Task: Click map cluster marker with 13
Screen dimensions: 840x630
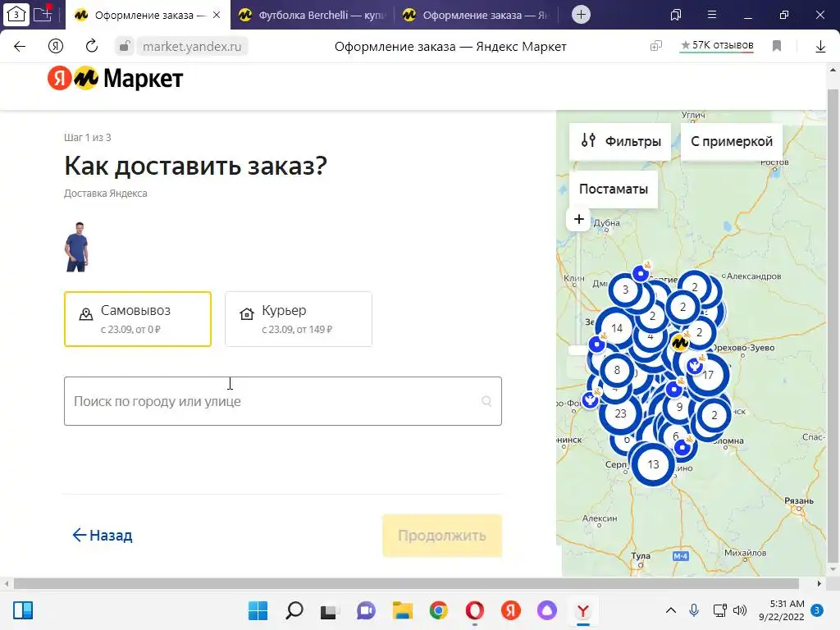Action: [653, 464]
